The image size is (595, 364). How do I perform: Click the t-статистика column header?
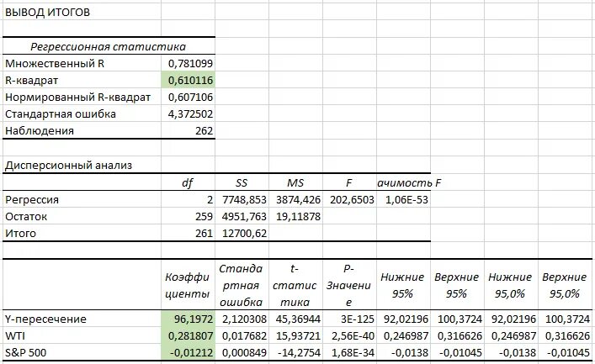pyautogui.click(x=295, y=286)
